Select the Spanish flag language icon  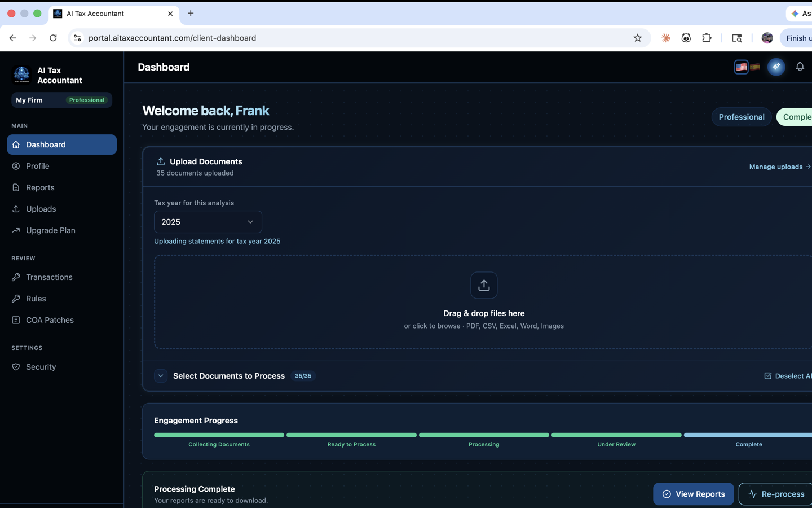(754, 67)
